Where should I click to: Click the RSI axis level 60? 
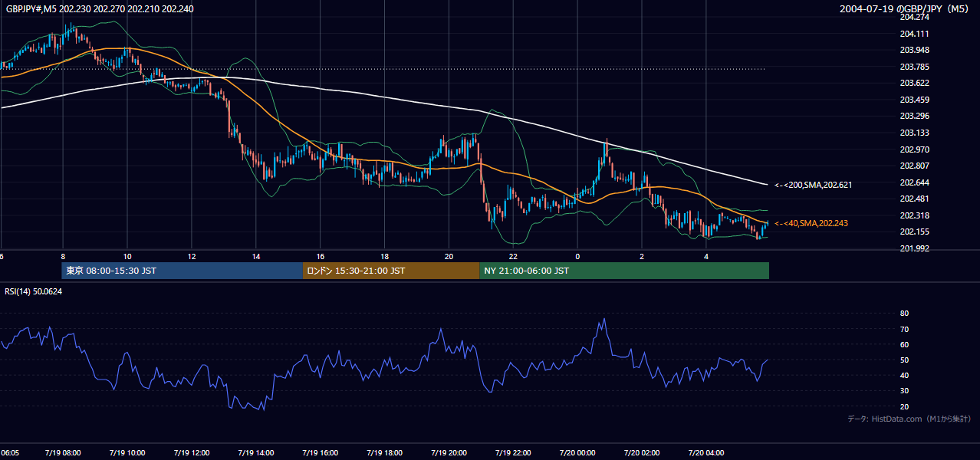pyautogui.click(x=905, y=345)
